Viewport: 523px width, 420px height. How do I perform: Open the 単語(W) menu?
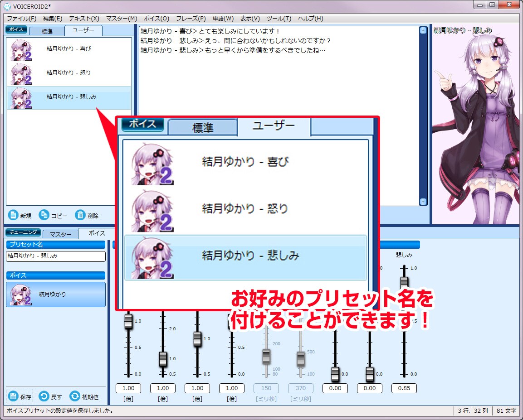[223, 18]
